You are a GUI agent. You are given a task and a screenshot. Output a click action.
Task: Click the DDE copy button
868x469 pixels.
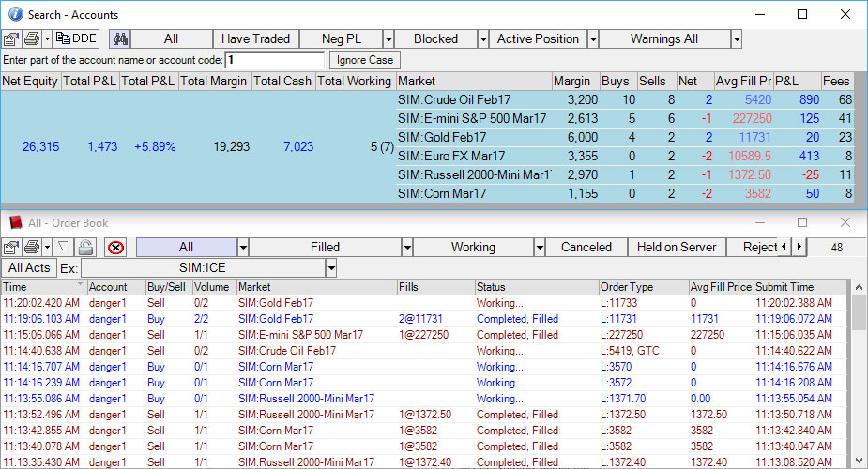[x=76, y=38]
